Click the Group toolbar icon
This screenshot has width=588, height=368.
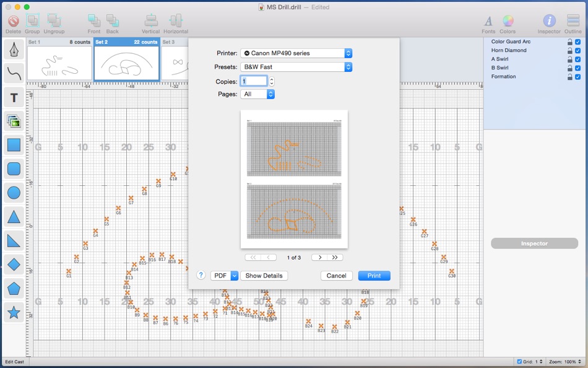click(x=33, y=20)
